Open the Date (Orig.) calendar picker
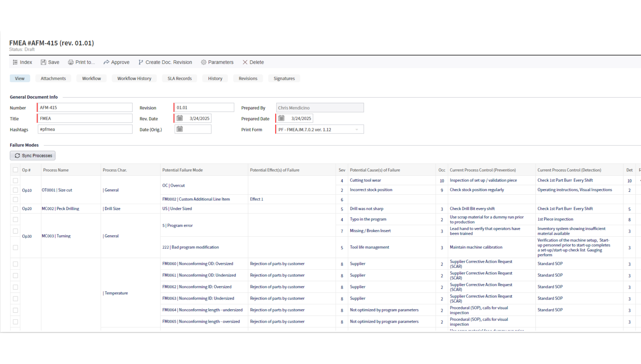The height and width of the screenshot is (364, 641). (x=180, y=129)
